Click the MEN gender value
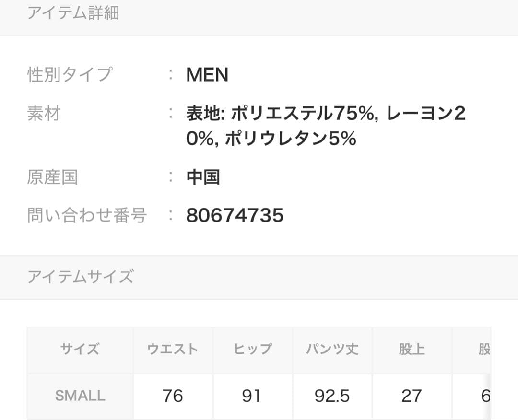 (207, 75)
